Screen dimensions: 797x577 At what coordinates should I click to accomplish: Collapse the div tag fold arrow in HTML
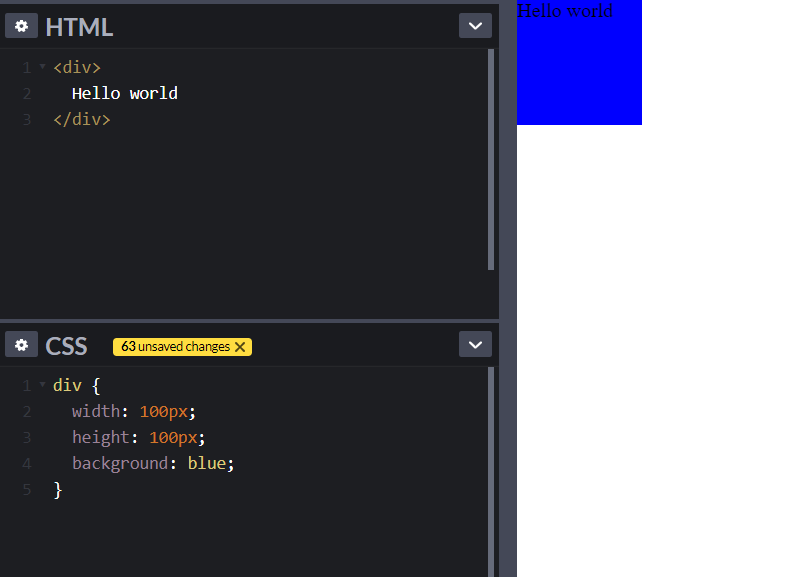tap(43, 67)
